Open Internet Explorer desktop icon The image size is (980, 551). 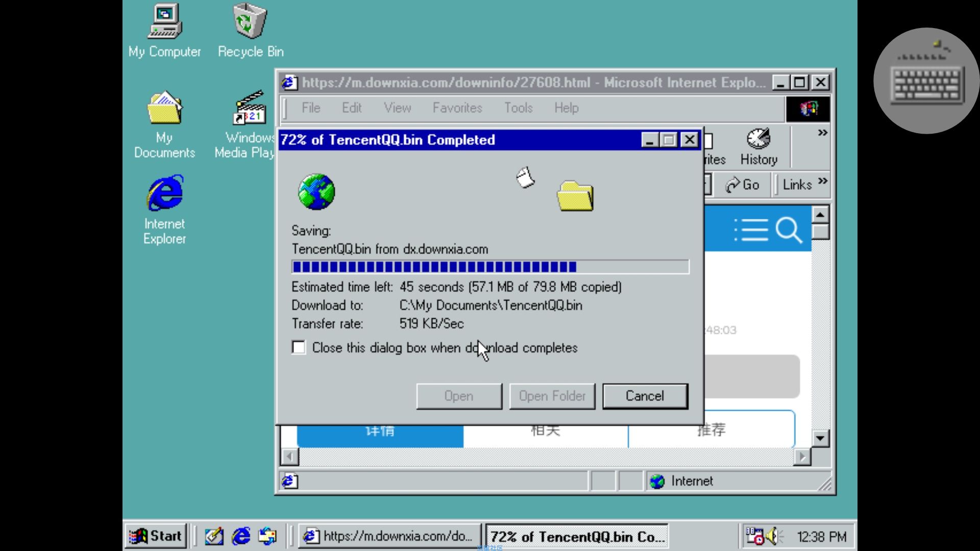pos(164,210)
